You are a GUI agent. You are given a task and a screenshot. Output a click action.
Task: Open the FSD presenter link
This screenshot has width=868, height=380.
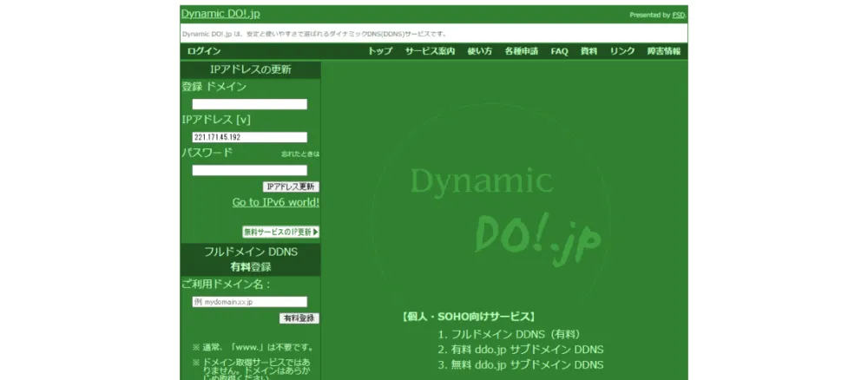678,16
